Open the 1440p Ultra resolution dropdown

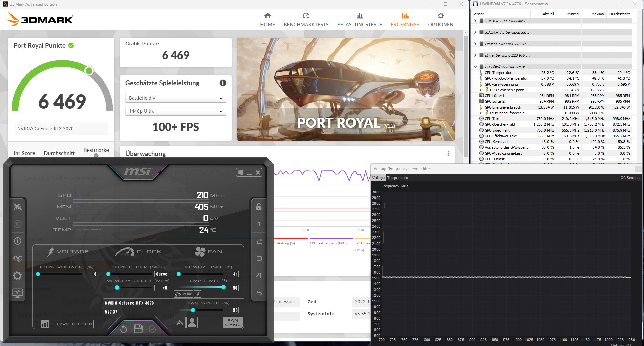pos(175,111)
